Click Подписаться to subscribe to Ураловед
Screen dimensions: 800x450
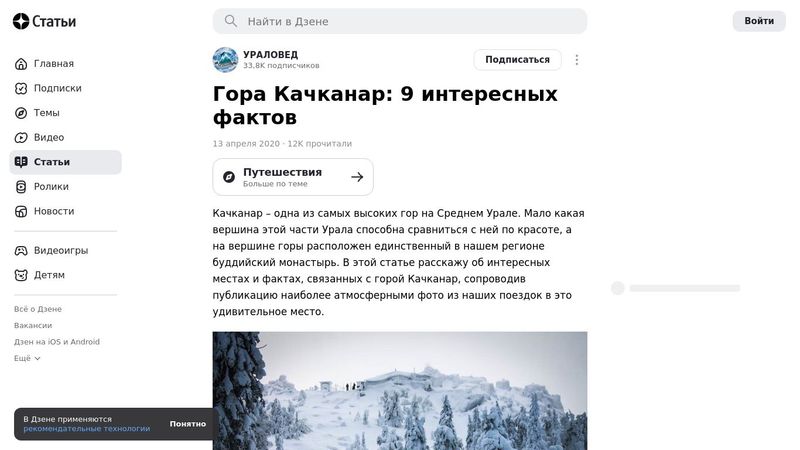click(517, 60)
